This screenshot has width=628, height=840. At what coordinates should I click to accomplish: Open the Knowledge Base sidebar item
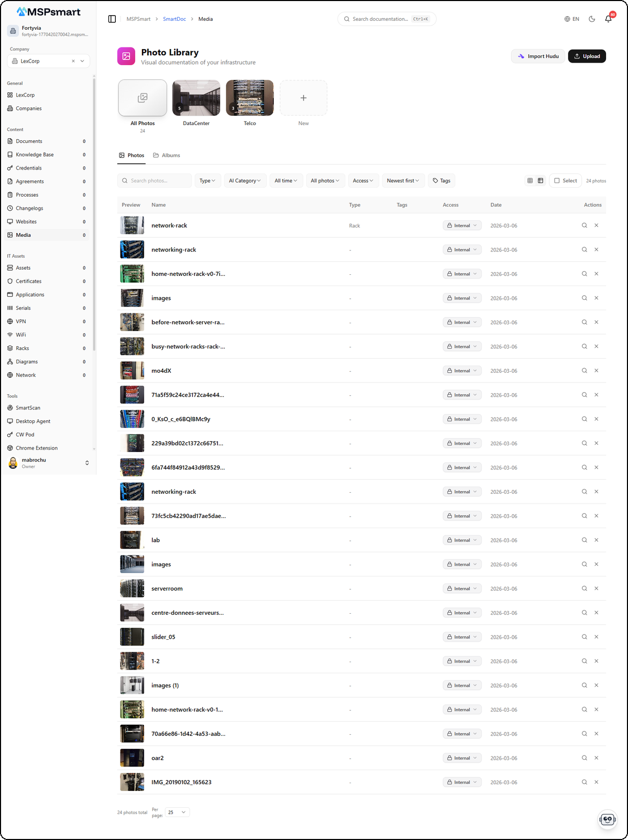[47, 154]
